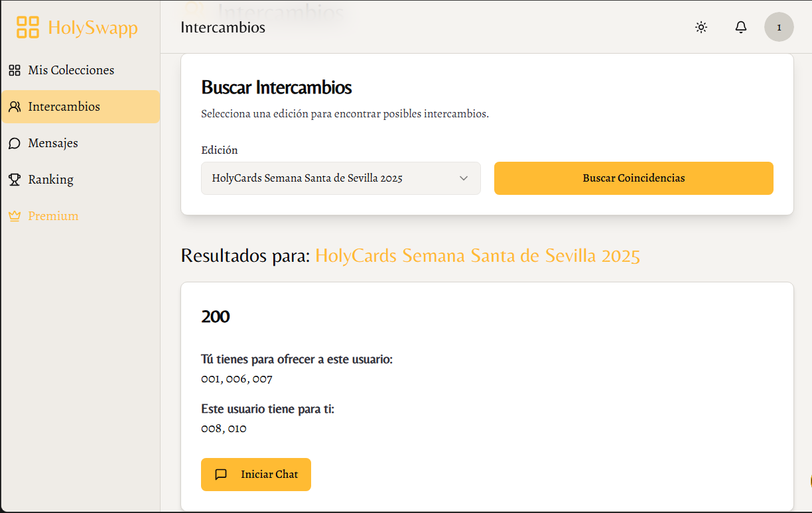Screen dimensions: 812x513
Task: Click the Ranking trophy icon
Action: tap(14, 179)
